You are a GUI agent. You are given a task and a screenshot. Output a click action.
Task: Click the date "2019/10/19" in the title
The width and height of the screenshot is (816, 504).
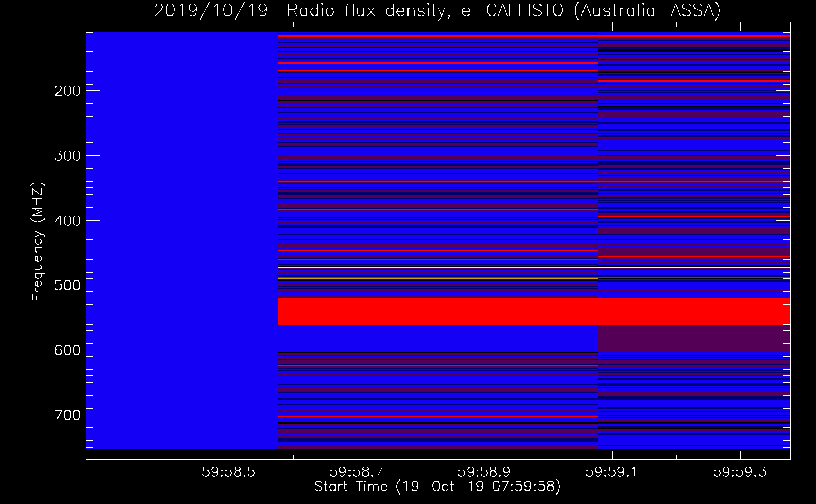coord(211,11)
